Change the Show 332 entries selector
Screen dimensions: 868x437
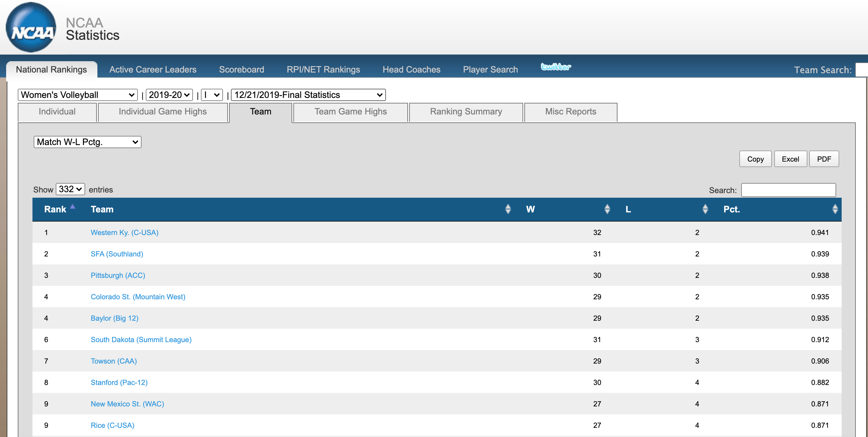click(70, 189)
